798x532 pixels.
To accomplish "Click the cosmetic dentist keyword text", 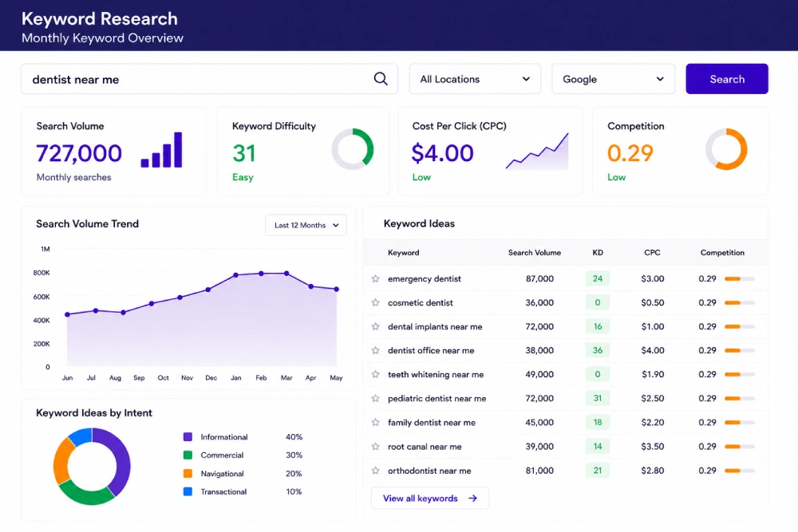I will [420, 302].
